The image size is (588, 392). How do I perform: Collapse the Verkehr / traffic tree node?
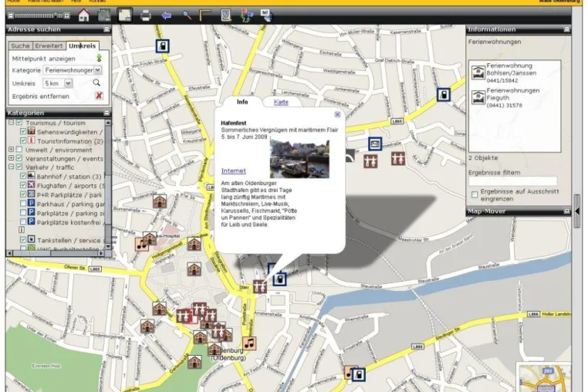[12, 167]
